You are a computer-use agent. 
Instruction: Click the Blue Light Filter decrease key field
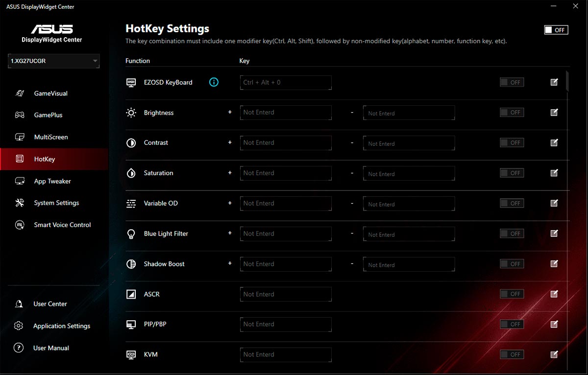(409, 234)
